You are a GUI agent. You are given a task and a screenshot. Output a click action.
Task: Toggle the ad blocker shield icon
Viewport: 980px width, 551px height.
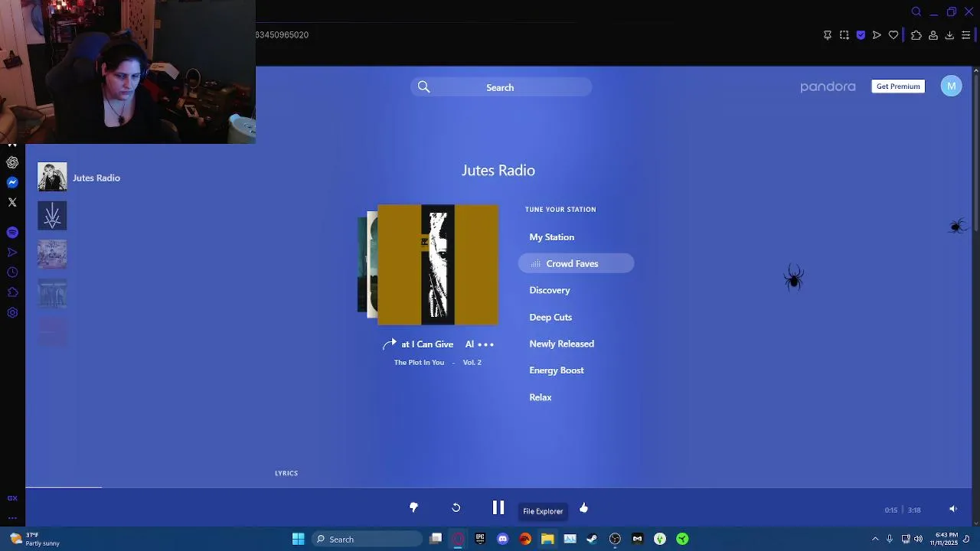pos(861,35)
